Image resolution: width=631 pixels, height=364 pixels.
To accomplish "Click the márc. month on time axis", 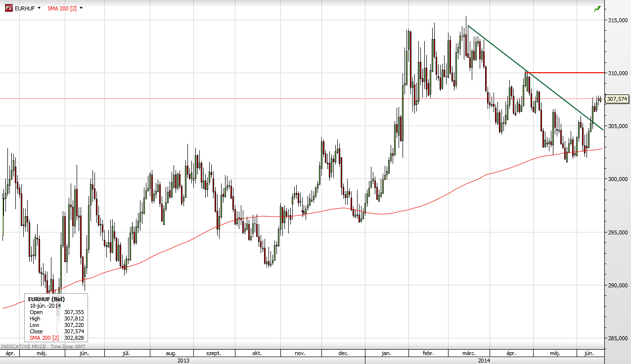I will tap(469, 354).
